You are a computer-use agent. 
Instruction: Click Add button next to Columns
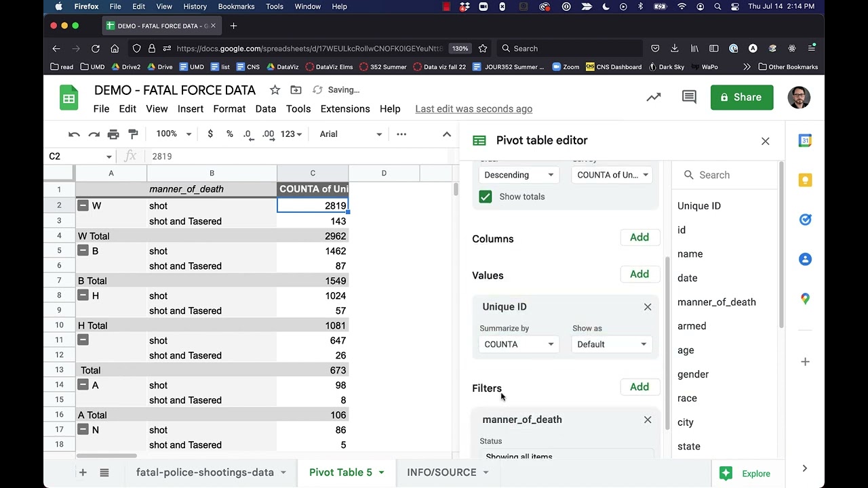click(639, 237)
